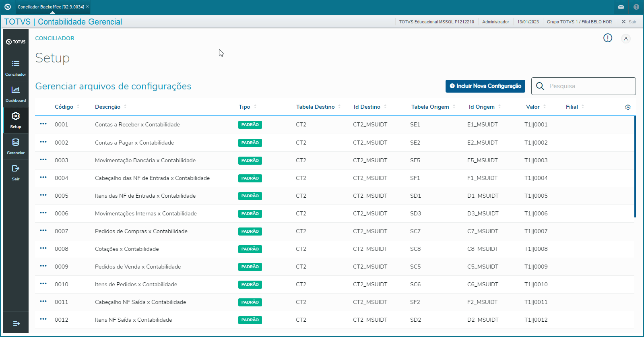Open table column settings gear
Image resolution: width=644 pixels, height=337 pixels.
[628, 107]
